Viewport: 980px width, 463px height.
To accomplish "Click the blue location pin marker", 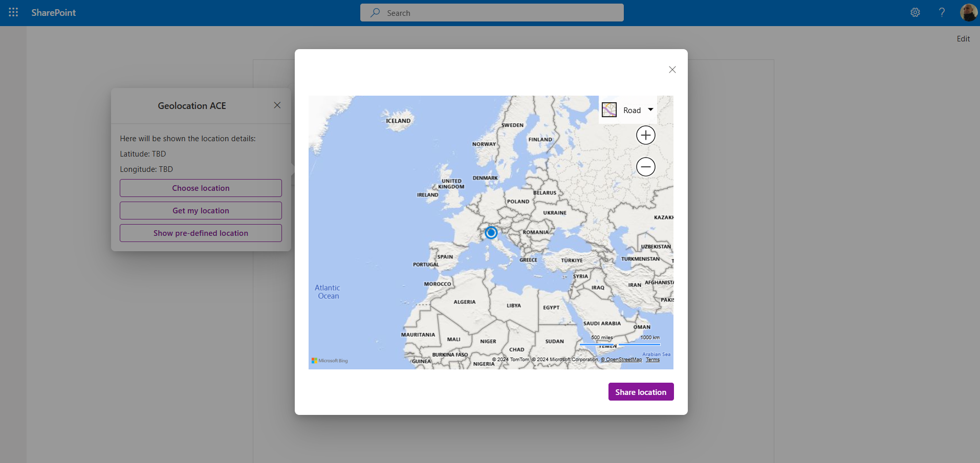I will tap(491, 233).
